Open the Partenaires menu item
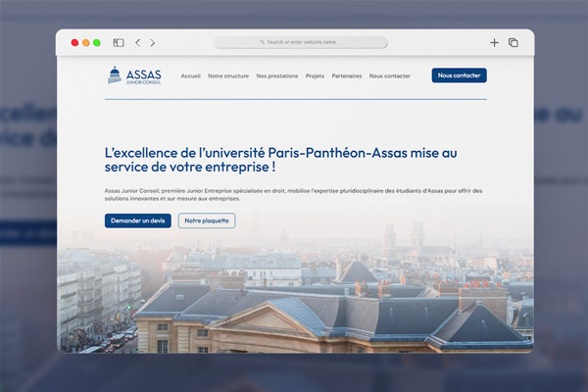 tap(347, 75)
